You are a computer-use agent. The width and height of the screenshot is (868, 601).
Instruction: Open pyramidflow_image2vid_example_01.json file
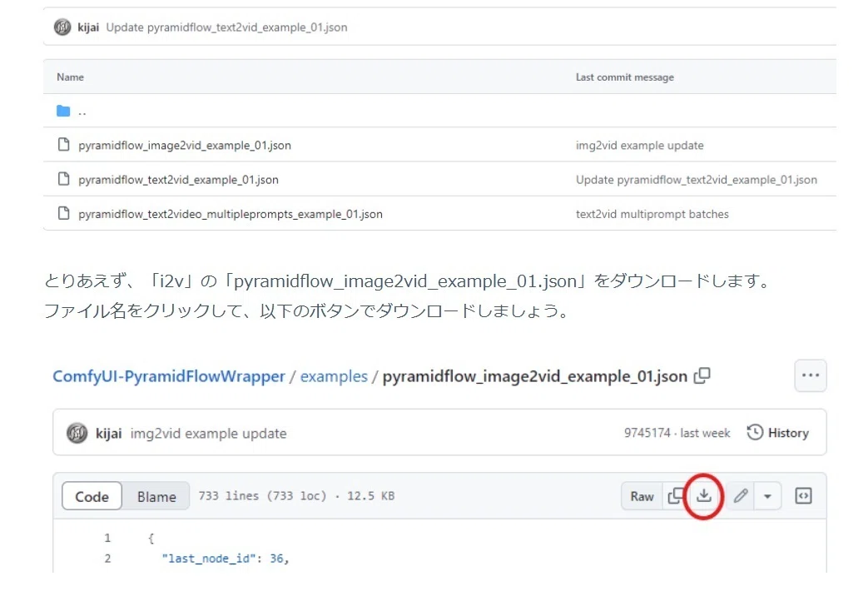click(185, 145)
